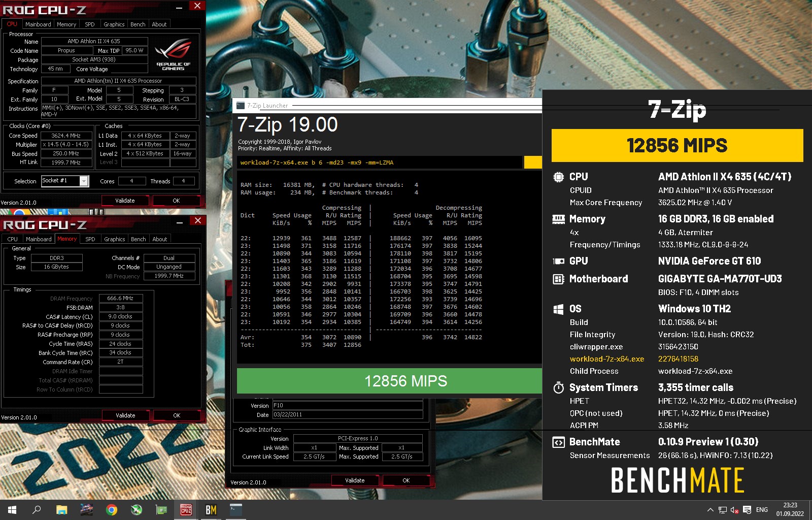Click the 7-Zip command line field
812x520 pixels.
[380, 162]
